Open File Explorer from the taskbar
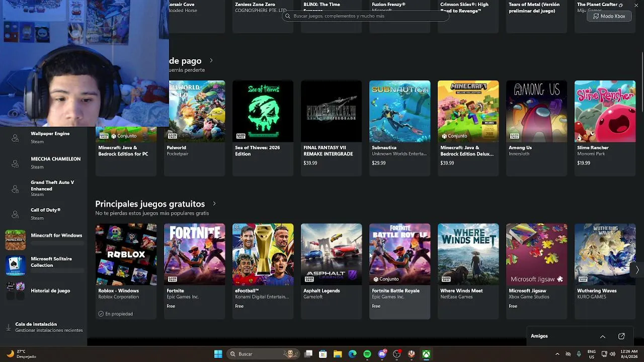This screenshot has width=644, height=362. coord(338,354)
